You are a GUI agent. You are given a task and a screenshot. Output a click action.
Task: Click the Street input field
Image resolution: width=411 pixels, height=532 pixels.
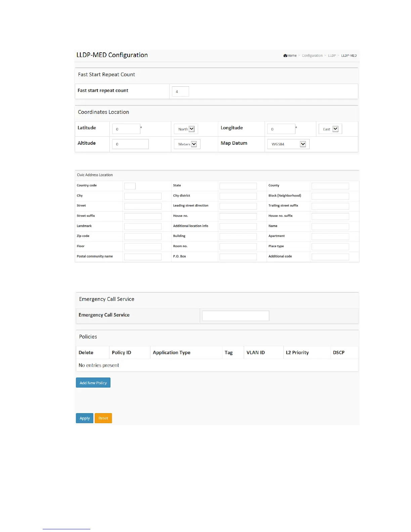143,206
